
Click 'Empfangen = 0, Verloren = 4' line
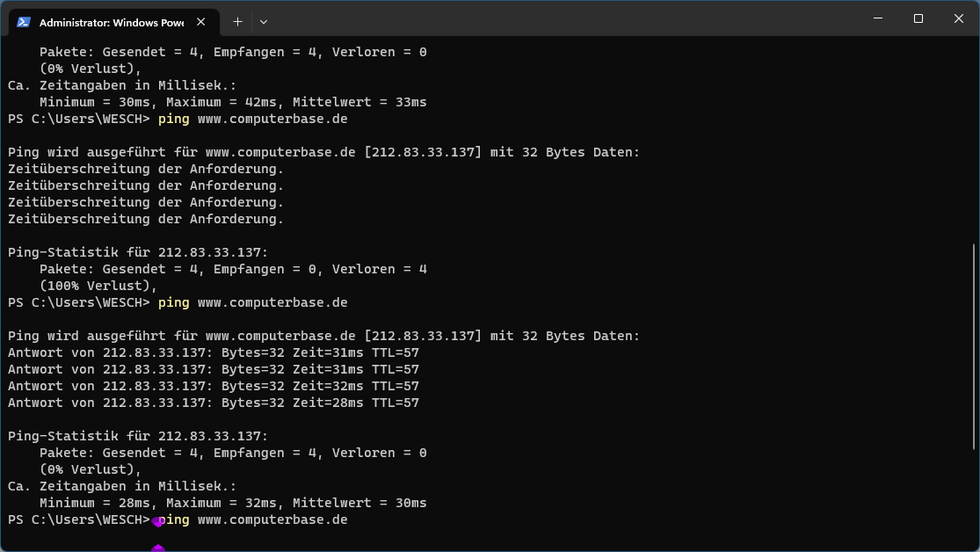[x=233, y=269]
